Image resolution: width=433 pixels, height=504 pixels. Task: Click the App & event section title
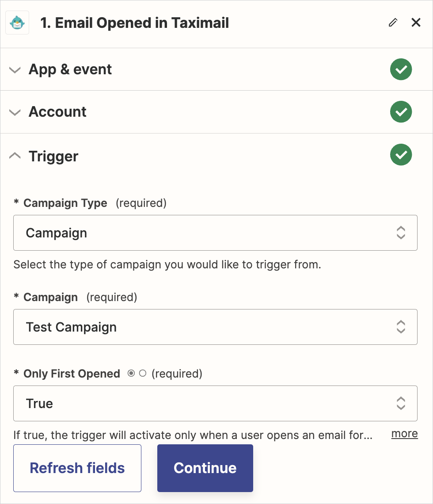pos(70,69)
